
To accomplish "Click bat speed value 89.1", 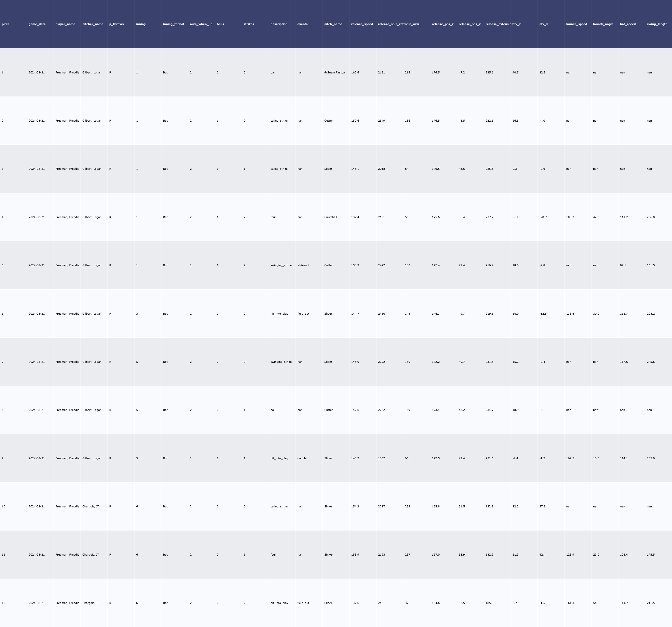I will pos(623,265).
